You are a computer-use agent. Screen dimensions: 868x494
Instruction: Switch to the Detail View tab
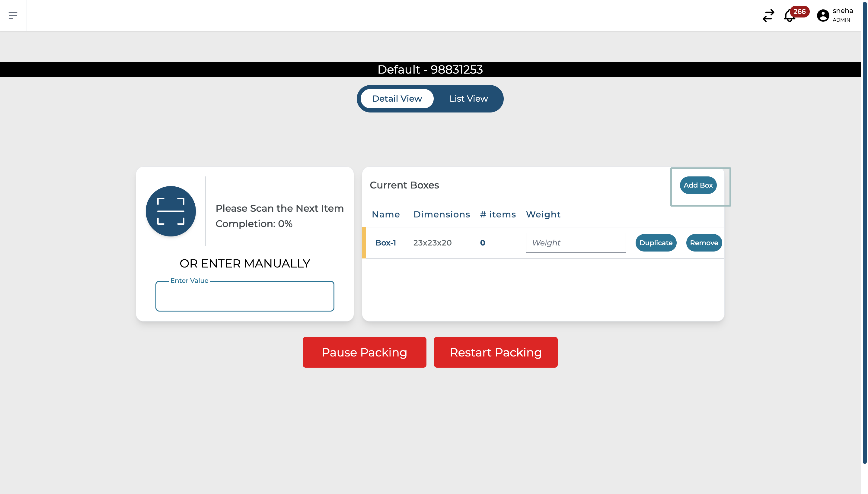click(397, 99)
